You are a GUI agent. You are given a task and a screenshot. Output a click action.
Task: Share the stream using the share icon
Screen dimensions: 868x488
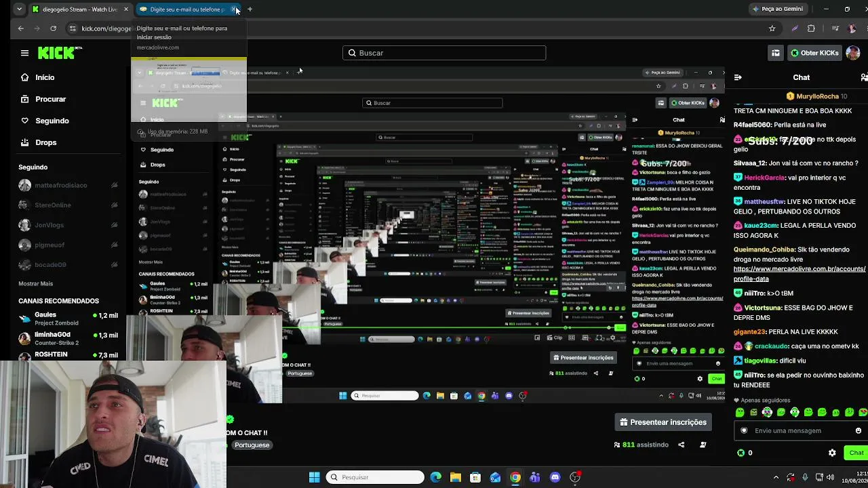point(681,445)
